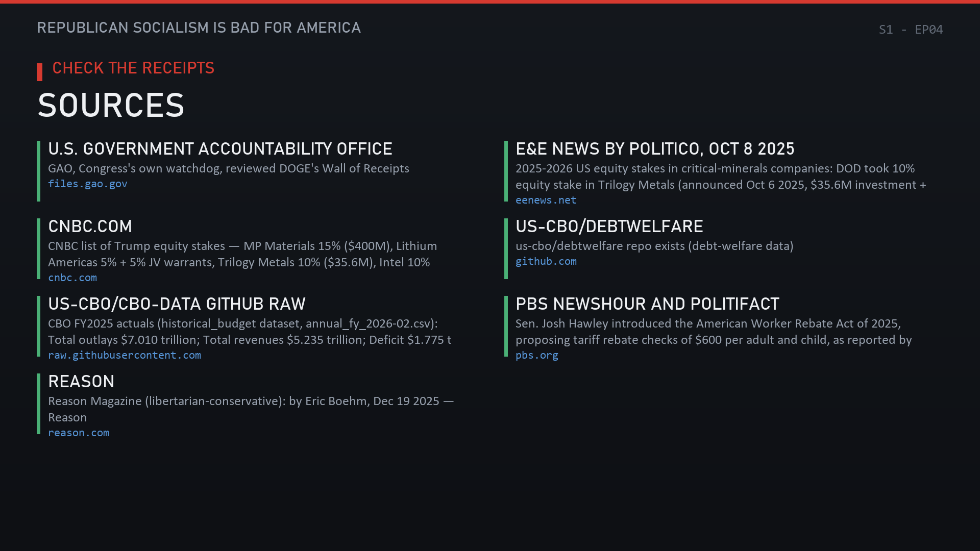Click the debtwelfare repo exists description
This screenshot has width=980, height=551.
coord(654,246)
